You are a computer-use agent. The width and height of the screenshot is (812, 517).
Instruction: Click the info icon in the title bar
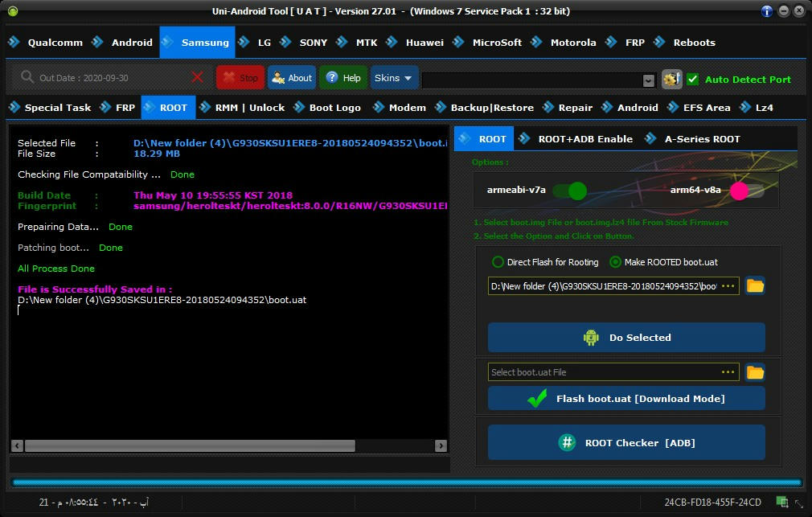[767, 11]
